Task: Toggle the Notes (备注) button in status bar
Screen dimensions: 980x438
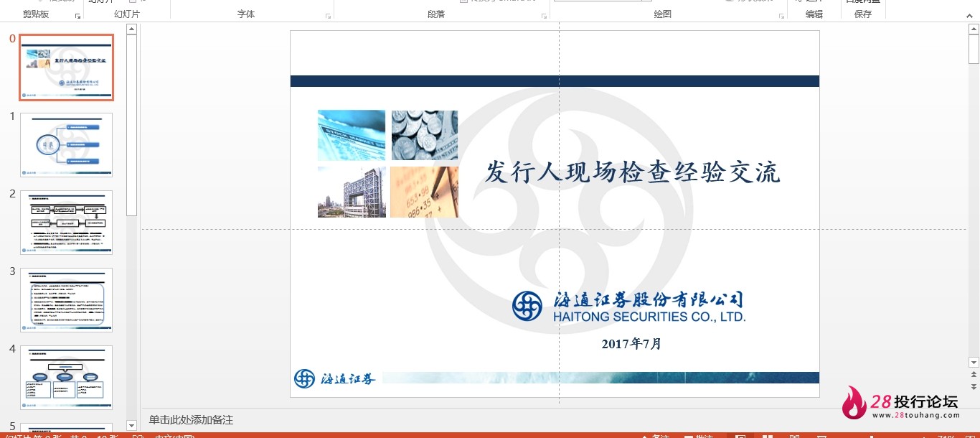Action: click(654, 435)
